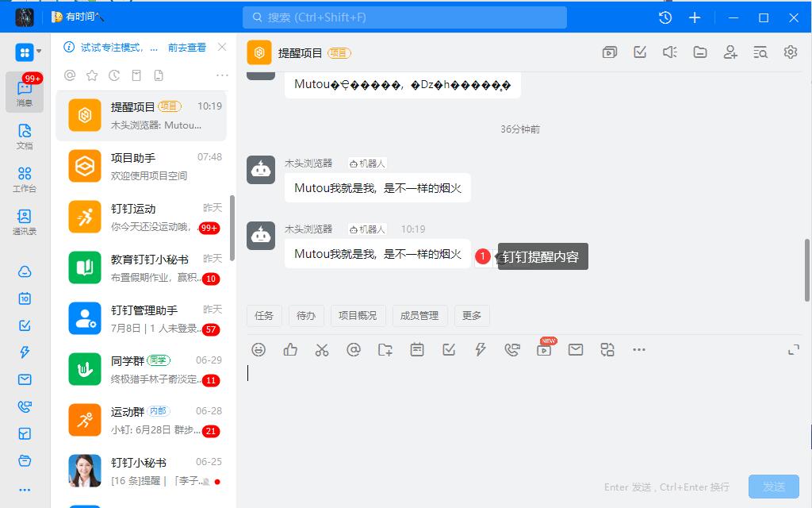The width and height of the screenshot is (812, 508).
Task: Open the folder drive icon in sidebar
Action: (25, 460)
